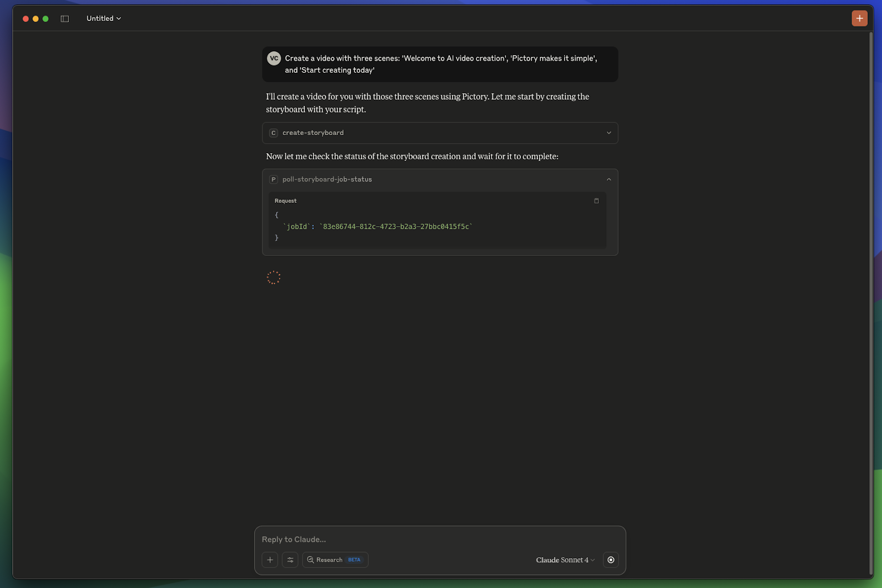
Task: Click the jobId value text
Action: point(396,226)
